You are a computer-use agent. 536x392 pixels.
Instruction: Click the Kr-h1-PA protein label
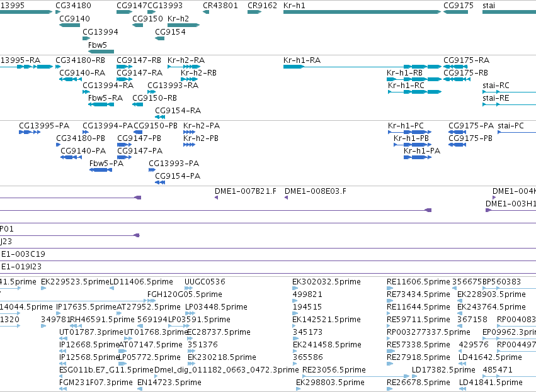point(422,151)
